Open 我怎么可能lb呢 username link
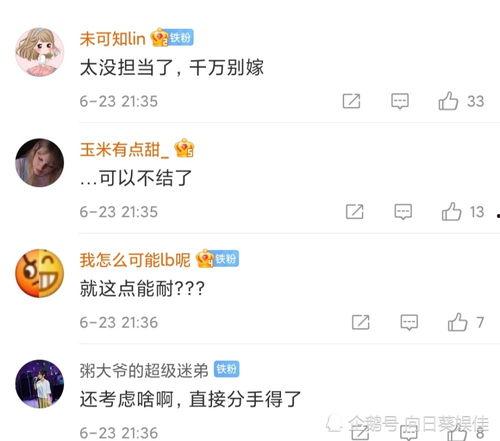The image size is (500, 441). coord(135,260)
